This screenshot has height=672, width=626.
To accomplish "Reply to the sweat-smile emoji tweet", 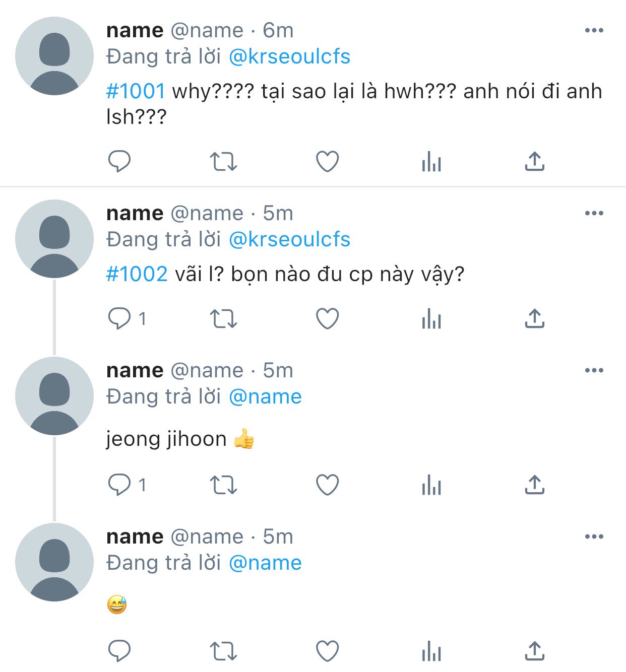I will 119,651.
